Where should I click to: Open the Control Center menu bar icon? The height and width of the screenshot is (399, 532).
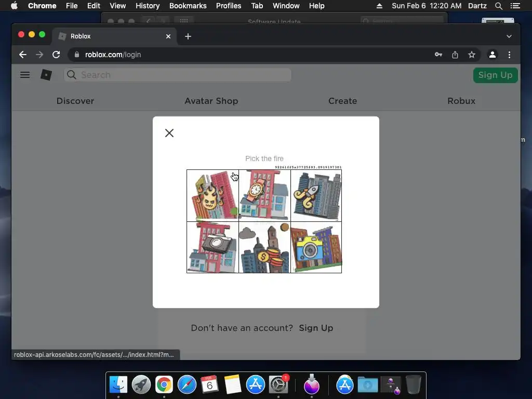[x=515, y=6]
